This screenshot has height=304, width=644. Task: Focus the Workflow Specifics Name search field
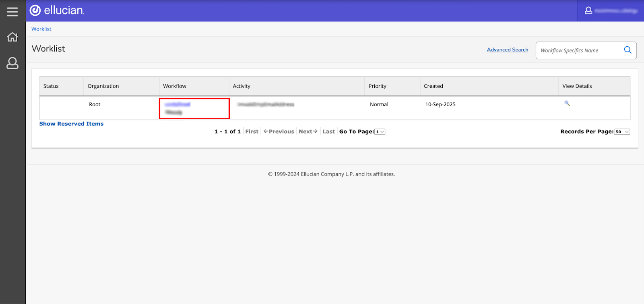578,50
